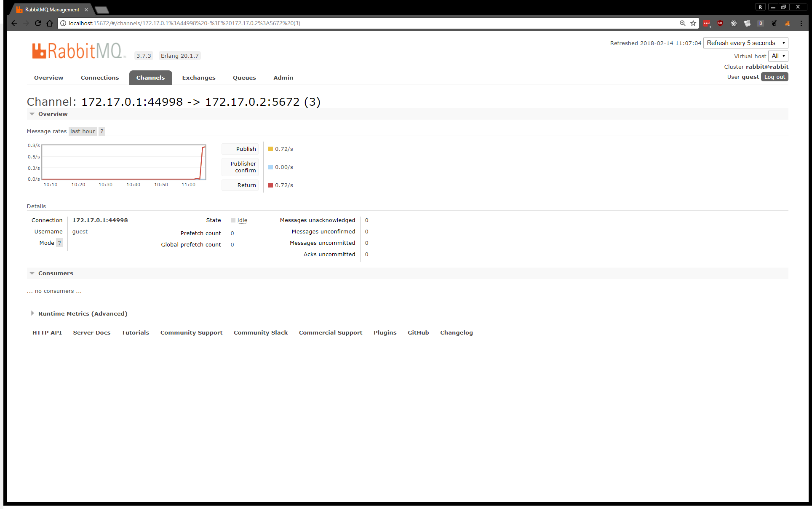Switch to the Connections tab
This screenshot has width=812, height=509.
click(x=99, y=78)
